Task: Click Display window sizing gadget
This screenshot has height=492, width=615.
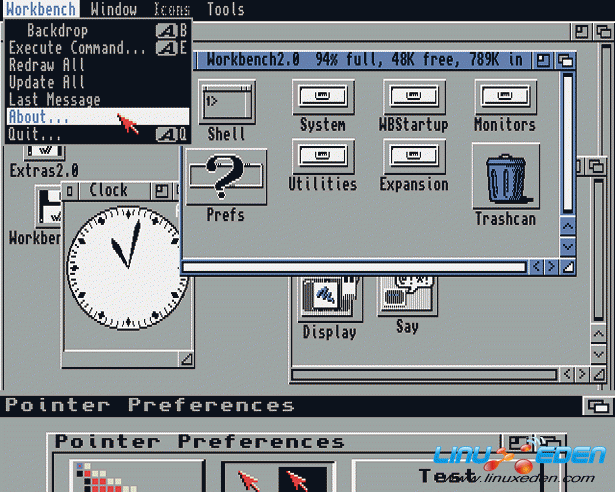Action: click(599, 375)
